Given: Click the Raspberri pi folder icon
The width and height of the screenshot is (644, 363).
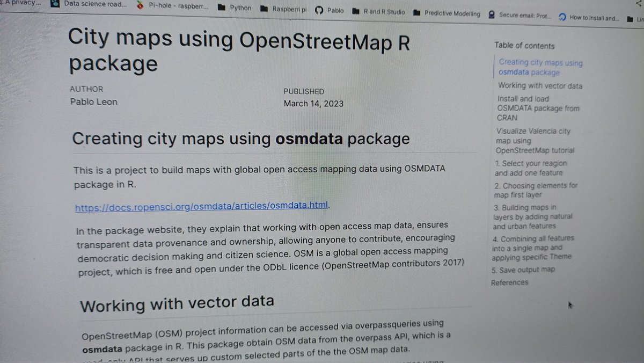Looking at the screenshot, I should click(263, 9).
